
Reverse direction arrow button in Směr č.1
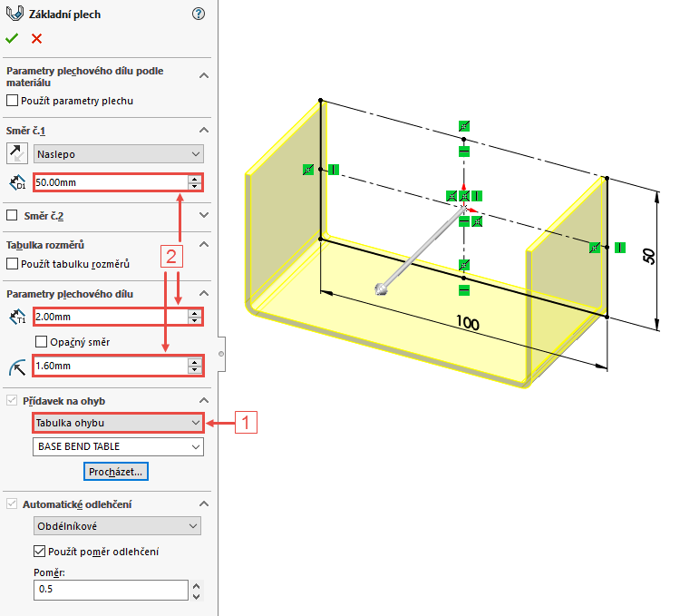tap(17, 153)
